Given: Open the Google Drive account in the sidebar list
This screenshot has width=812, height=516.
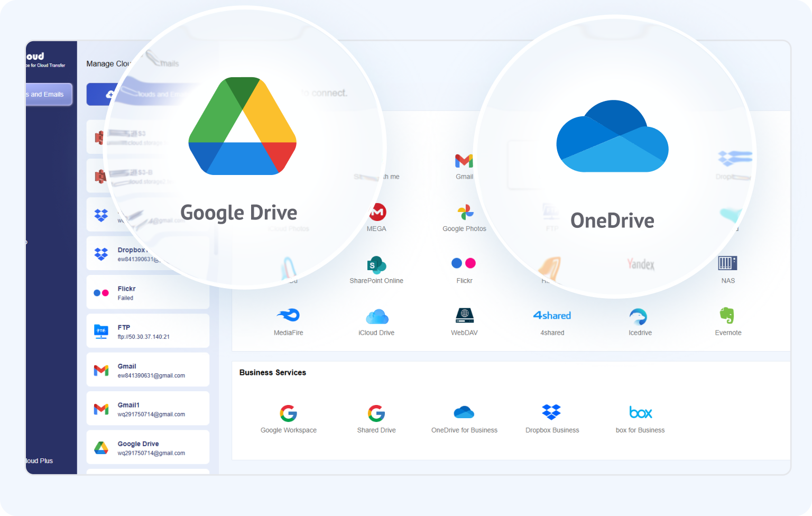Looking at the screenshot, I should [x=148, y=447].
